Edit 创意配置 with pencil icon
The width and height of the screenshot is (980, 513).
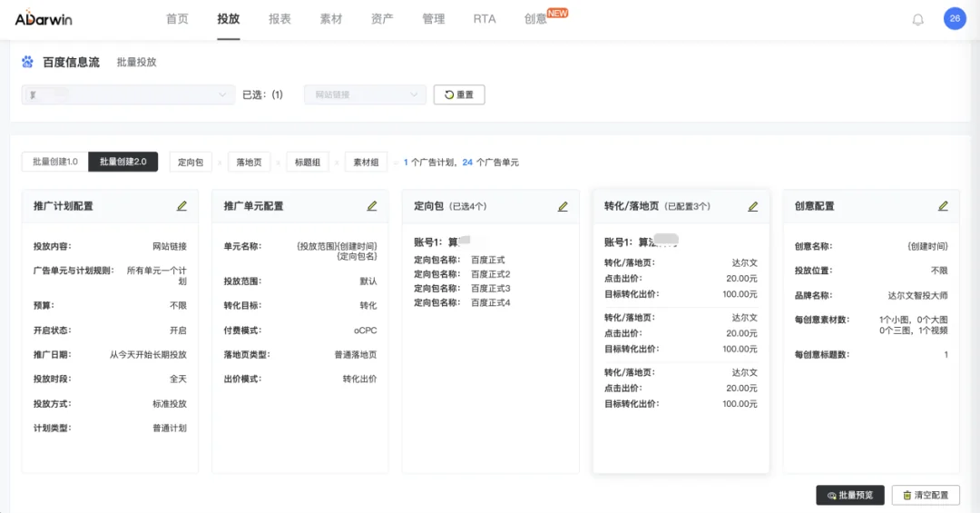pyautogui.click(x=943, y=206)
